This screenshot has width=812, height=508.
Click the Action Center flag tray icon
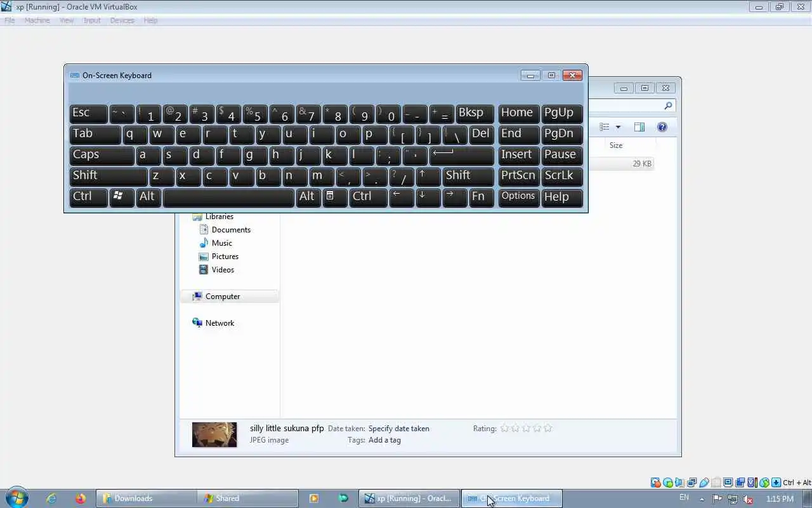[x=717, y=499]
